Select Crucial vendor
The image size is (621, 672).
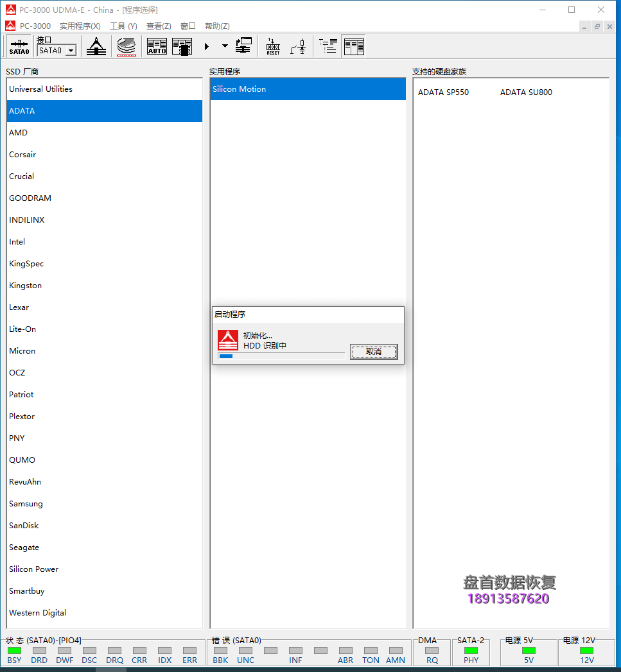point(105,177)
